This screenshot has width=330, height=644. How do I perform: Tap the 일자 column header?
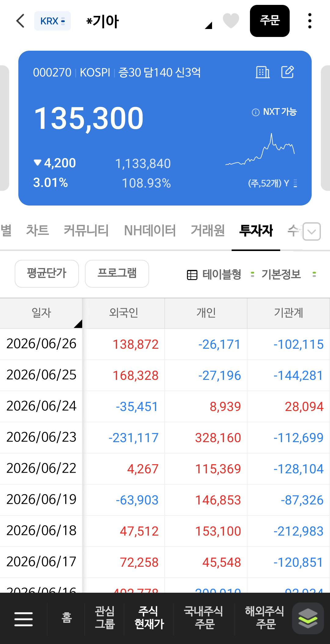click(x=41, y=313)
